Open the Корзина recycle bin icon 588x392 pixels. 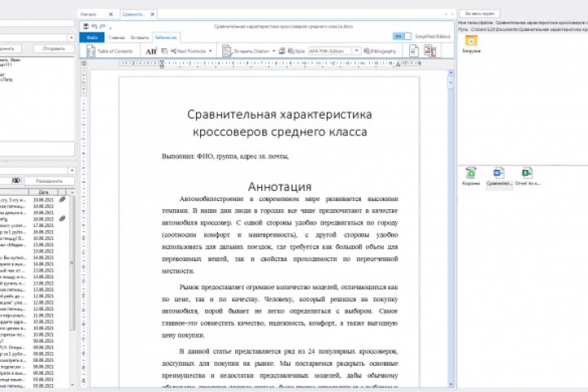tap(470, 176)
